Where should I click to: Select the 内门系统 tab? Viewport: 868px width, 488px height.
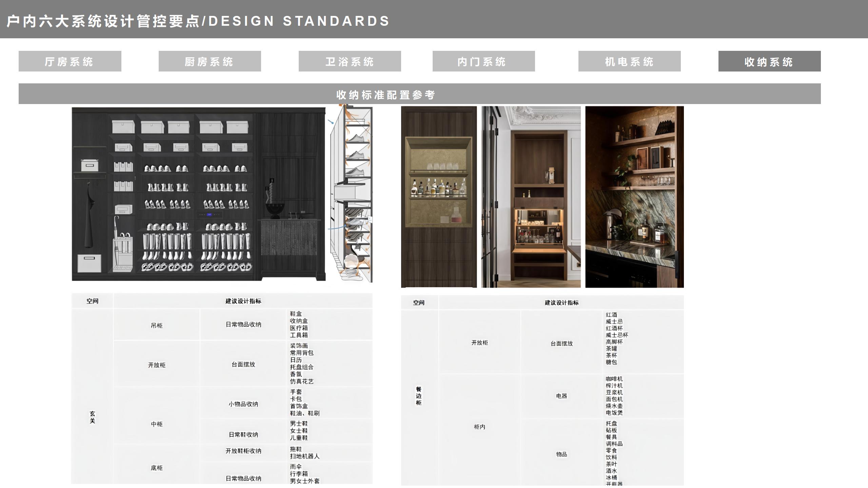pos(484,61)
